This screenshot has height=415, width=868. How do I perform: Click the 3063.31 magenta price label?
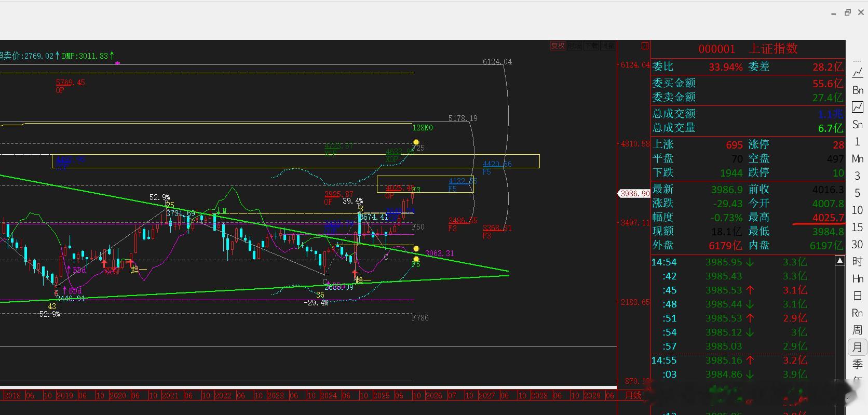tap(439, 253)
